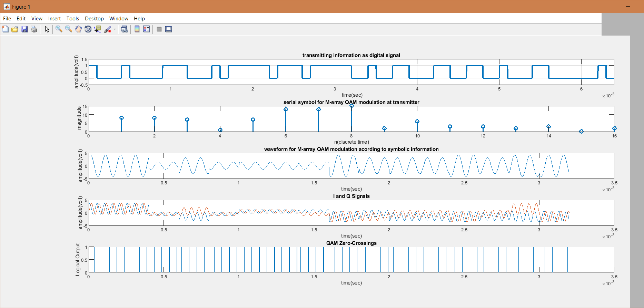Insert a legend using the toolbar icon
The image size is (644, 308).
[147, 29]
